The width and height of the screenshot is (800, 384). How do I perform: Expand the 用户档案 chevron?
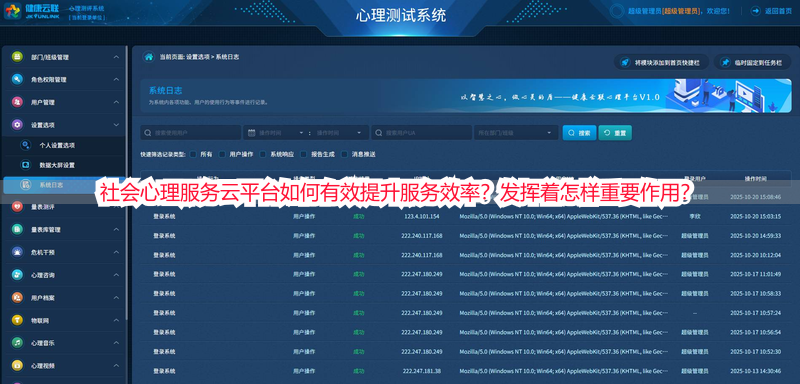pos(116,297)
